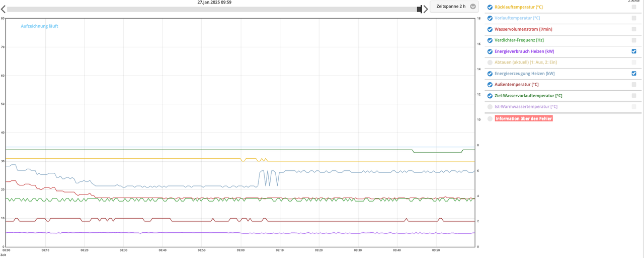The width and height of the screenshot is (644, 258).
Task: Click the 09:50 time axis label
Action: click(x=436, y=250)
